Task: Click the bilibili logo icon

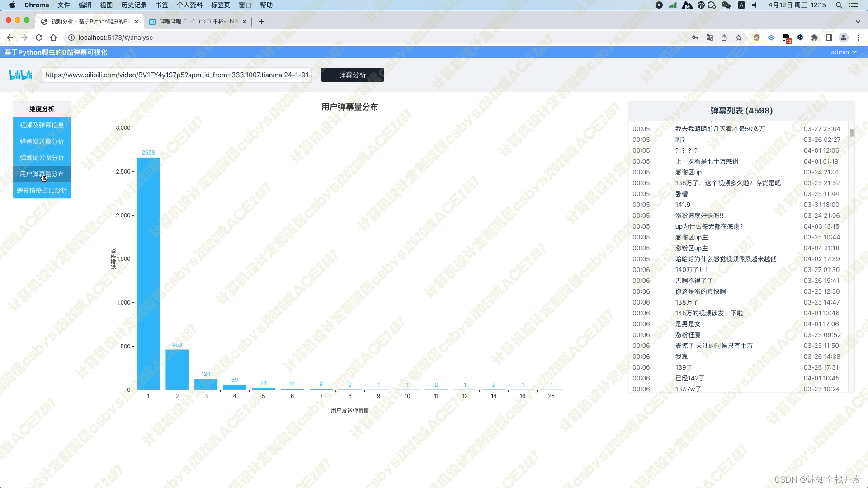Action: 21,75
